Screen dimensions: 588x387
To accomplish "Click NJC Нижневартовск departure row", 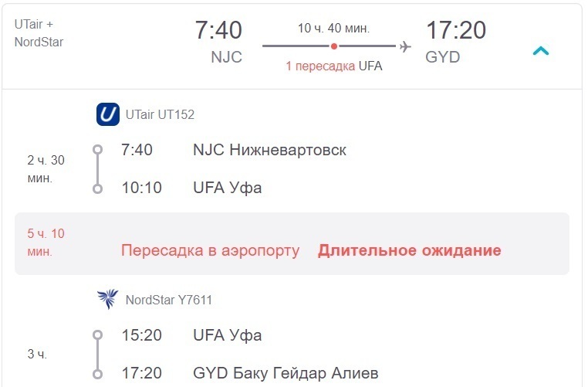I will 234,150.
